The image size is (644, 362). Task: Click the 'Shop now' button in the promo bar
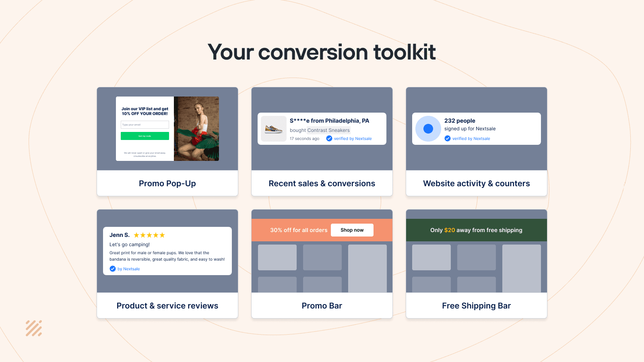click(352, 230)
